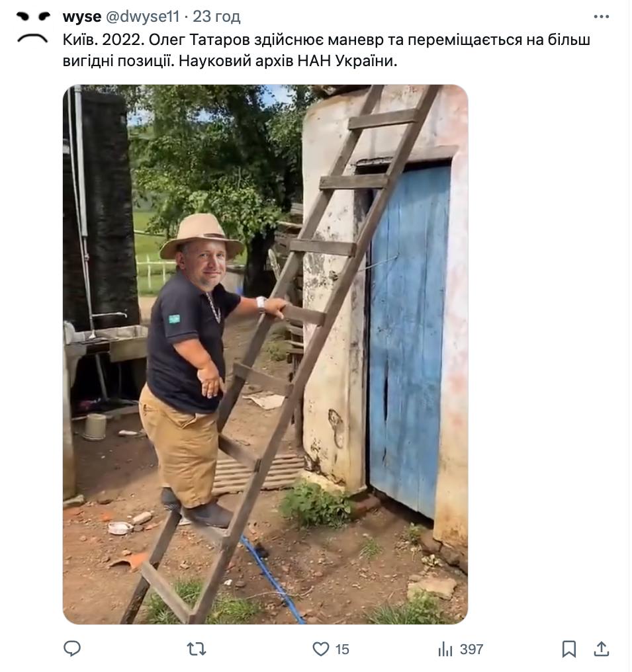Image resolution: width=632 pixels, height=672 pixels.
Task: Bookmark this tweet
Action: tap(568, 649)
